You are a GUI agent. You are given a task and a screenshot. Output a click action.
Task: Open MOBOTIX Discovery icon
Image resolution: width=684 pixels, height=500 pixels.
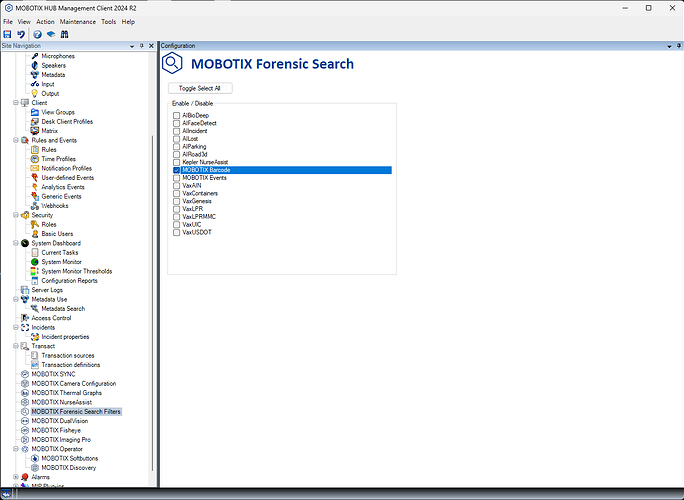(35, 468)
